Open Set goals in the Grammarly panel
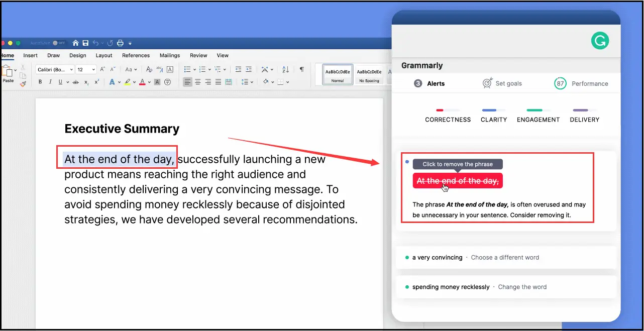Image resolution: width=644 pixels, height=331 pixels. coord(502,83)
